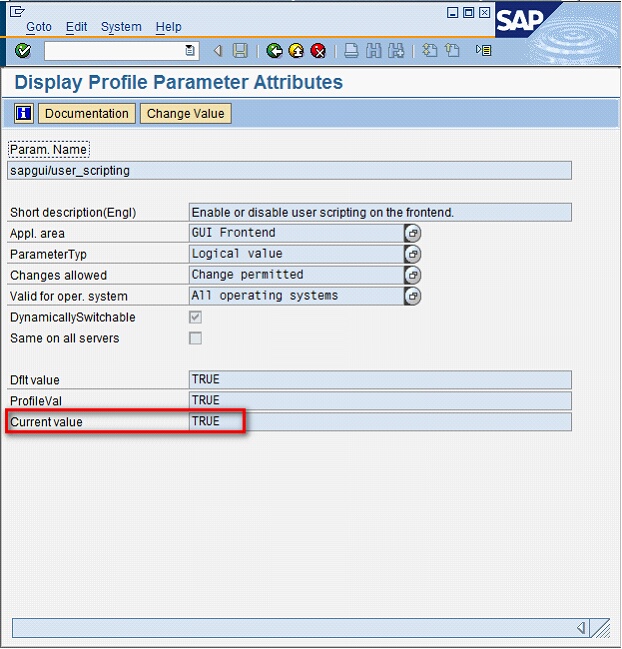This screenshot has height=649, width=622.
Task: Open value help for Valid for oper. system
Action: tap(412, 296)
